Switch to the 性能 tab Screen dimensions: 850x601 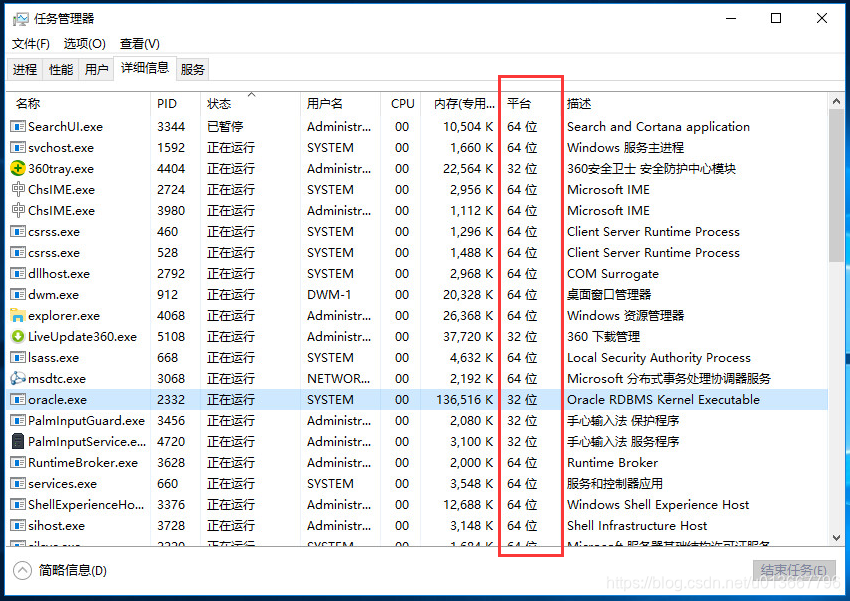(61, 69)
